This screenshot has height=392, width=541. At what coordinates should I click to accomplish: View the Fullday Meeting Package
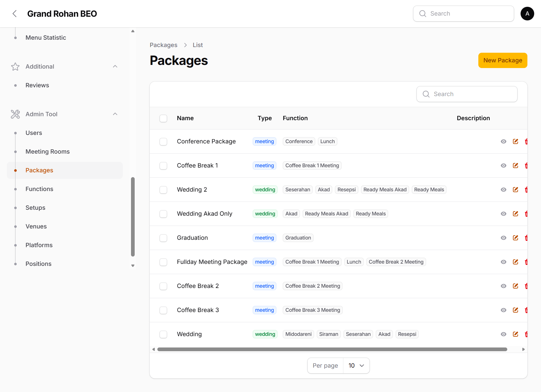point(503,262)
